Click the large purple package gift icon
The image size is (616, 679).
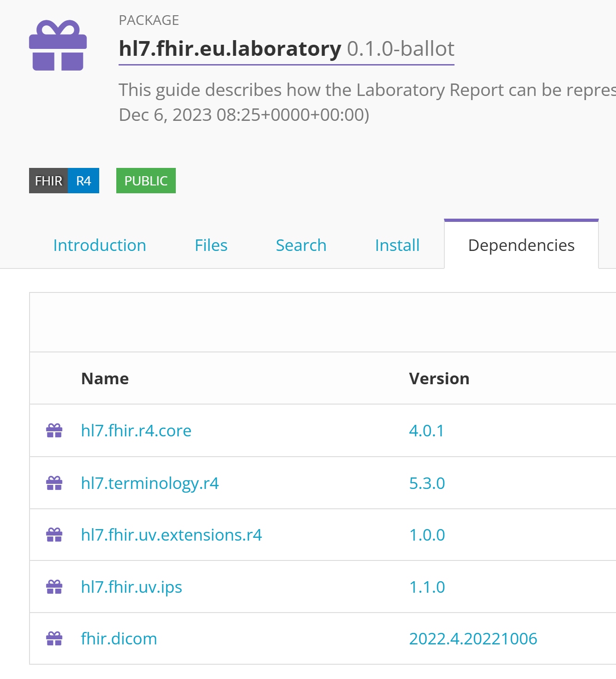58,46
